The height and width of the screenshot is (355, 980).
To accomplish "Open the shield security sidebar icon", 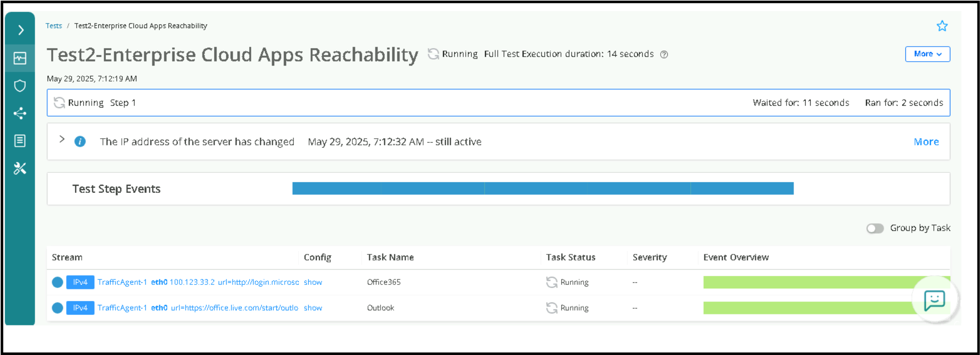I will click(20, 86).
